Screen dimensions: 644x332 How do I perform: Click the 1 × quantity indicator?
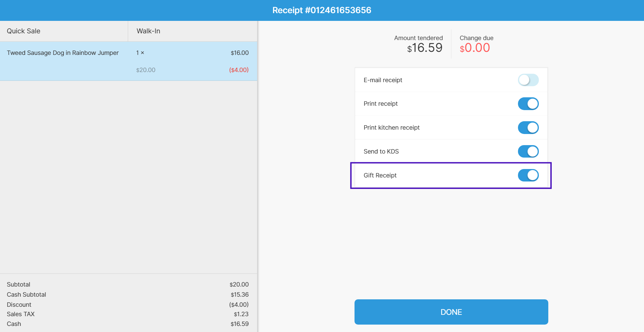click(x=140, y=53)
